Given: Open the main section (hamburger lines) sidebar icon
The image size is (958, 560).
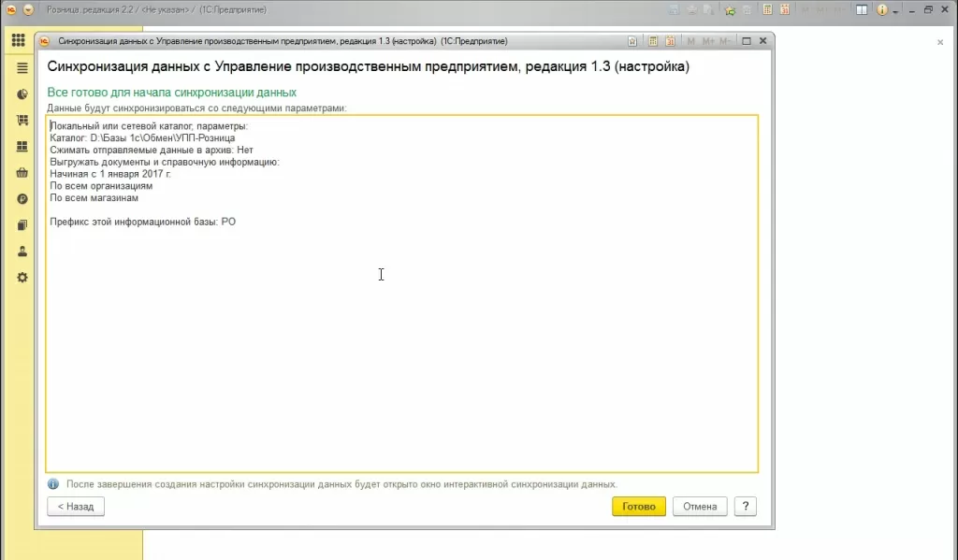Looking at the screenshot, I should pyautogui.click(x=22, y=68).
